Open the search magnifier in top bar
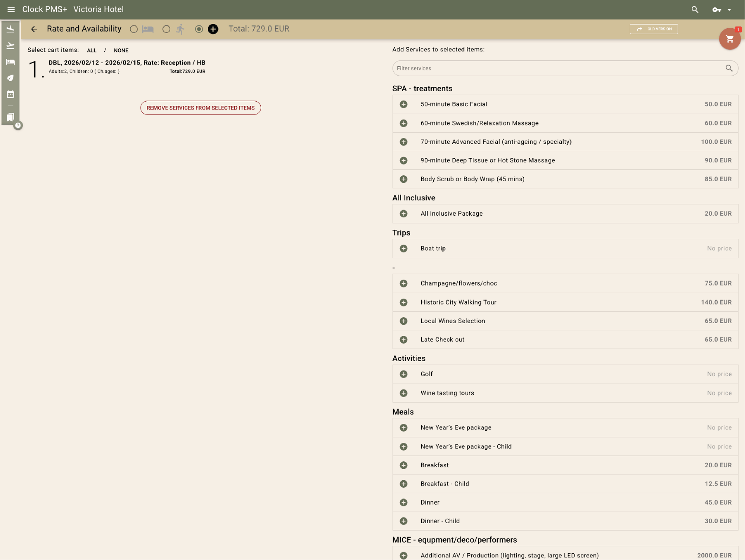The height and width of the screenshot is (560, 745). (695, 9)
